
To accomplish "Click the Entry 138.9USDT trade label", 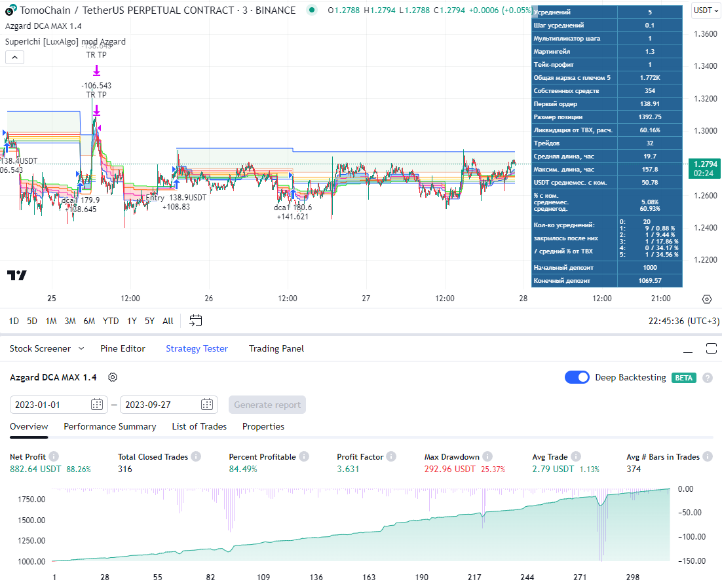I will coord(176,198).
